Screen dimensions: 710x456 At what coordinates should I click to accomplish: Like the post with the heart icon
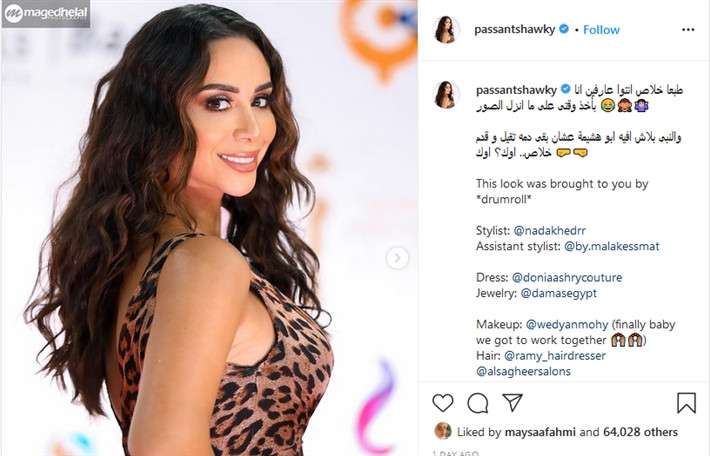tap(442, 403)
